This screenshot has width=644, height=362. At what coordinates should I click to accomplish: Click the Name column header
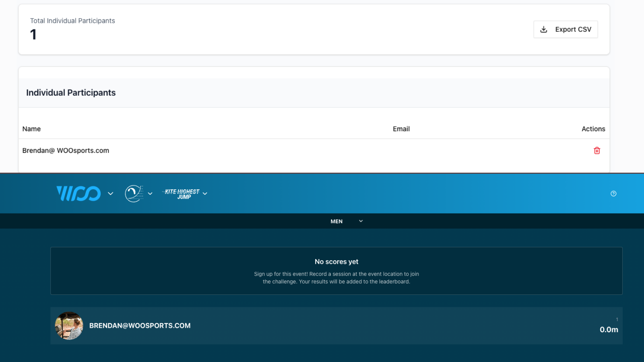click(x=31, y=129)
